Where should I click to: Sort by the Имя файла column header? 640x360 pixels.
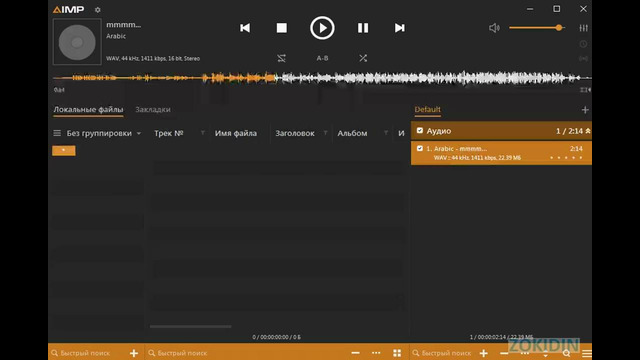pyautogui.click(x=236, y=133)
